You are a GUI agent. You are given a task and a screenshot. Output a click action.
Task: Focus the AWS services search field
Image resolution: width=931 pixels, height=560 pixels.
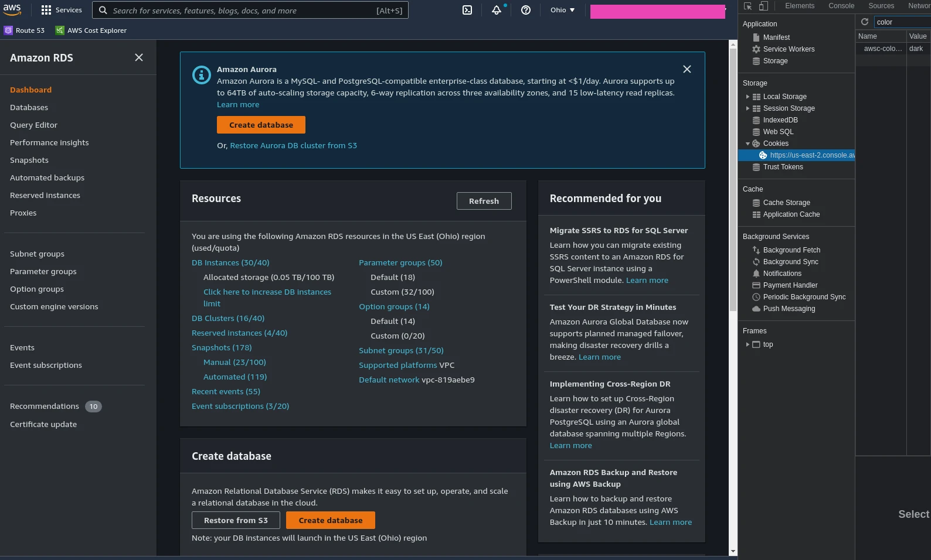tap(250, 10)
